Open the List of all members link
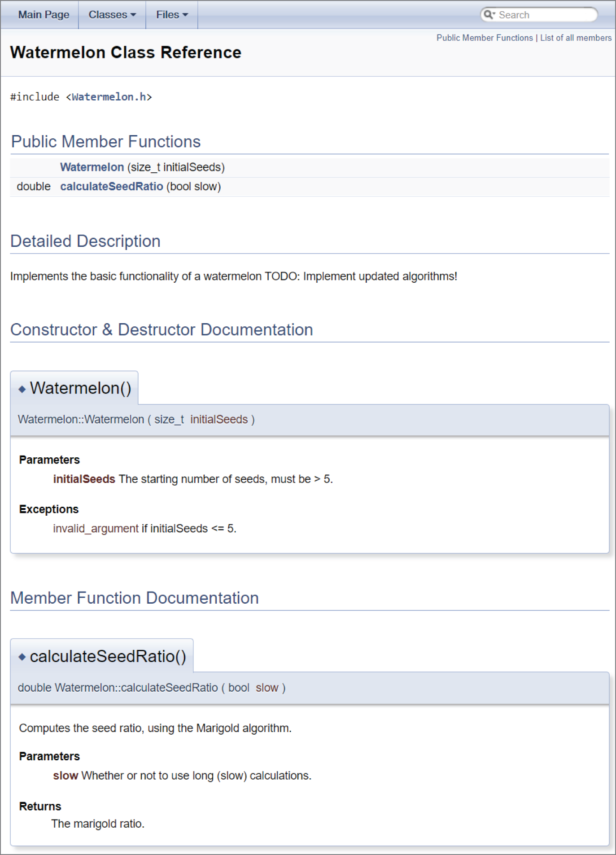 575,38
